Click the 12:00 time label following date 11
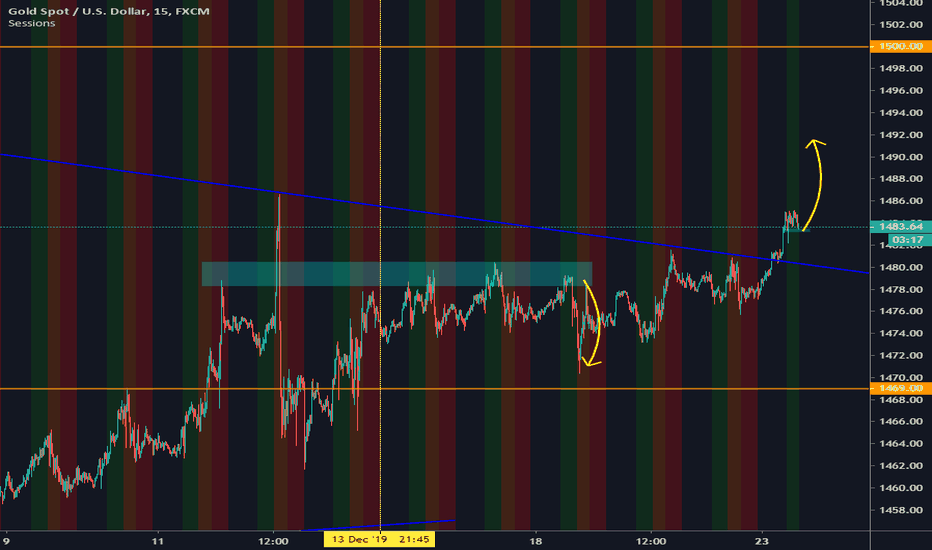Screen dimensions: 932x550 (273, 541)
